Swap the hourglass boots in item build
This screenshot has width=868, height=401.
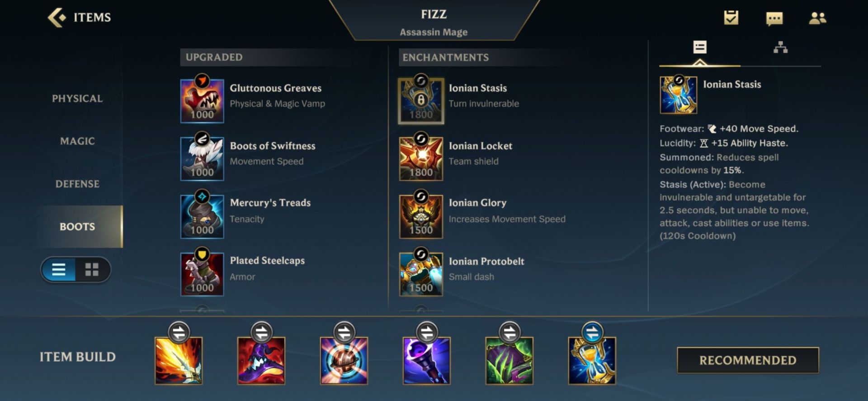click(x=592, y=333)
